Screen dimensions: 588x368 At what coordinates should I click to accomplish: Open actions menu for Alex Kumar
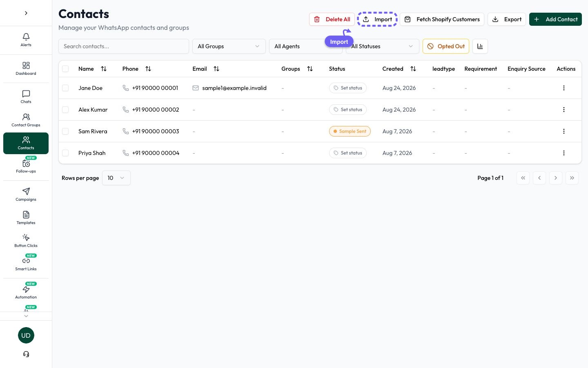pyautogui.click(x=564, y=110)
